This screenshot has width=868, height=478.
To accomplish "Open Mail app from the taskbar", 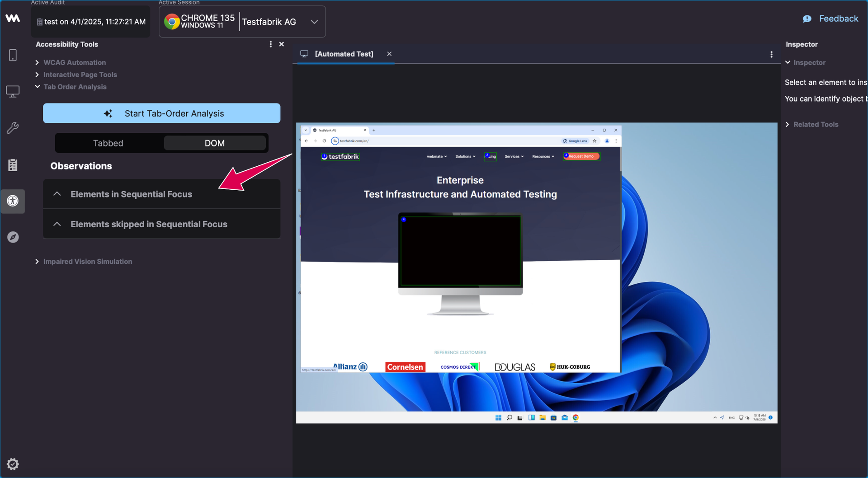I will [x=565, y=417].
